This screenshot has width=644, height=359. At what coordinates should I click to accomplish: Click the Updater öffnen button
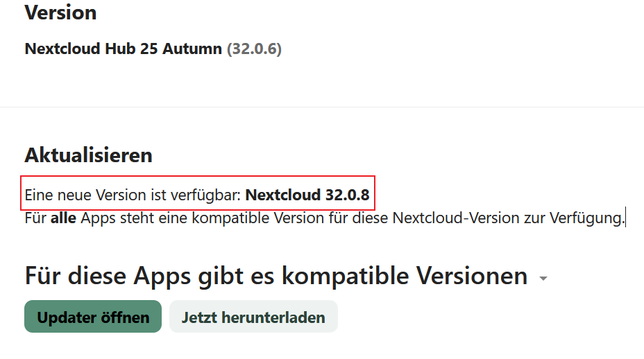point(93,317)
